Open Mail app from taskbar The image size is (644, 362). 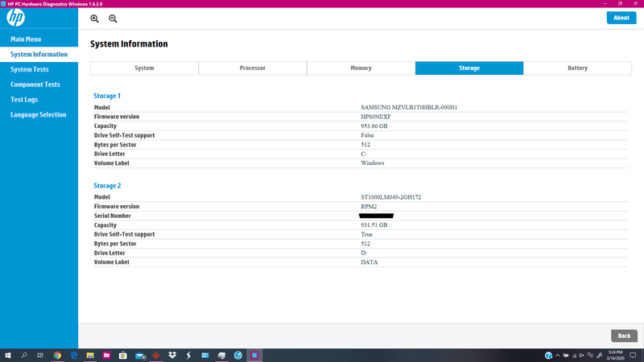point(140,356)
